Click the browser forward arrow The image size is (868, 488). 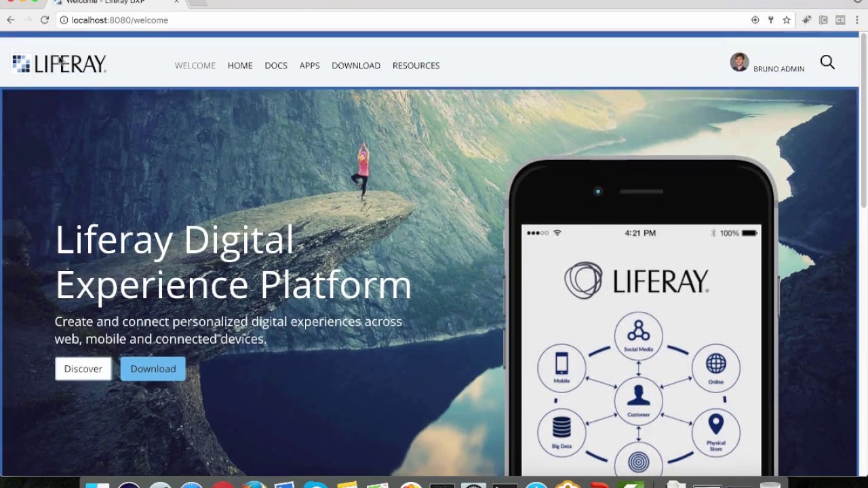click(x=28, y=20)
